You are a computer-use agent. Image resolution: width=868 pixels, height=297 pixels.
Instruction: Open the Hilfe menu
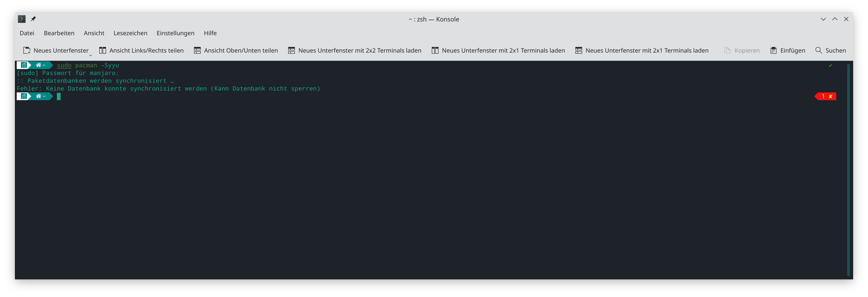tap(210, 33)
